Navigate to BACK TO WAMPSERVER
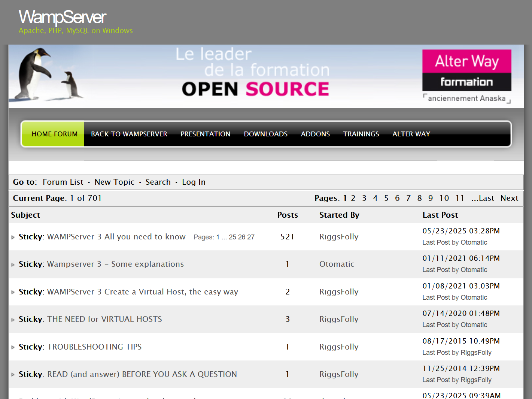Screen dimensions: 532x399 [129, 134]
